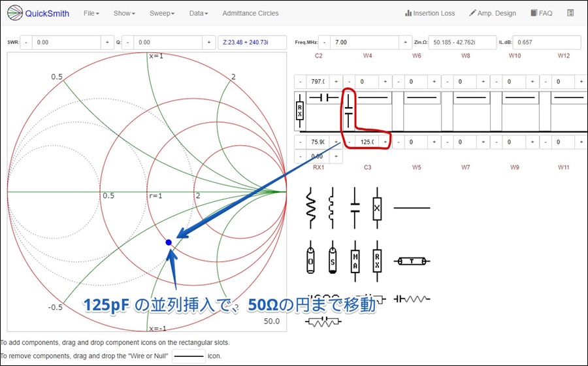The image size is (588, 366).
Task: Pick the MA component icon
Action: pos(355,261)
